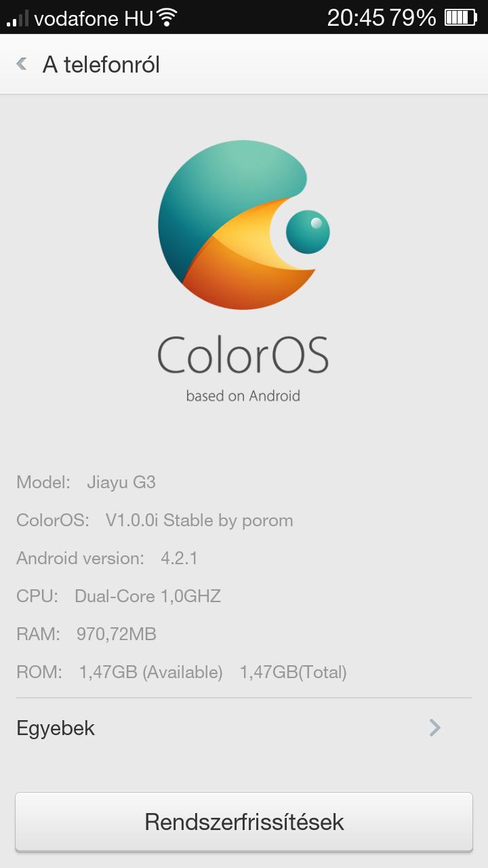Tap the Android version 4.2.1 line
488x868 pixels.
click(x=107, y=559)
